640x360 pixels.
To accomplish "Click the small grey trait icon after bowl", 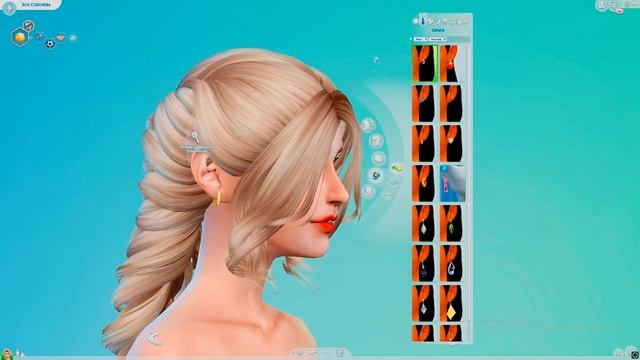I will (x=73, y=38).
